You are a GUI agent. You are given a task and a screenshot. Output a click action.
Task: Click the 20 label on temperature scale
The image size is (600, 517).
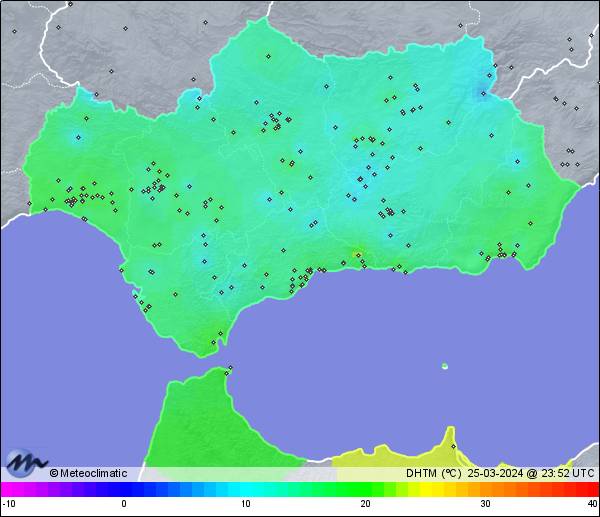tap(365, 504)
